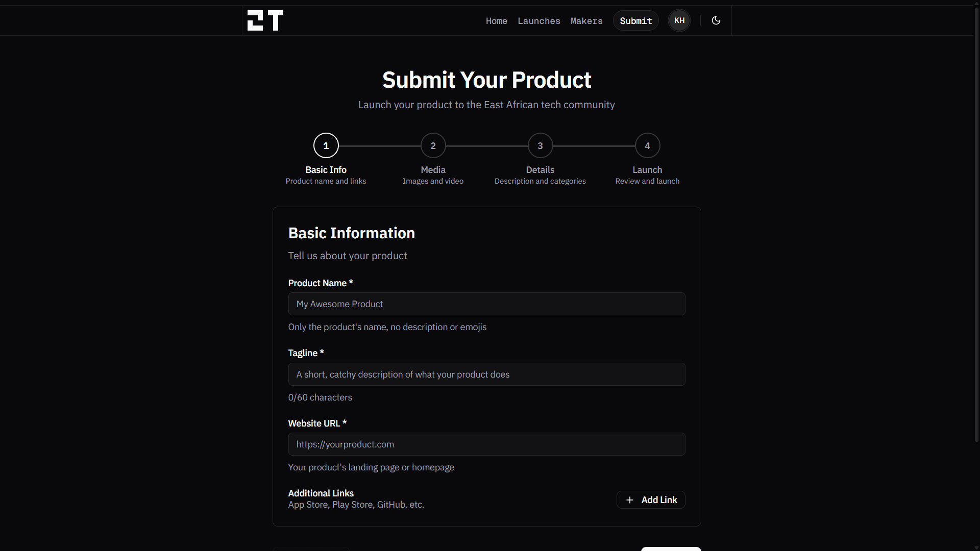Image resolution: width=980 pixels, height=551 pixels.
Task: Select the Details step label
Action: pos(540,169)
